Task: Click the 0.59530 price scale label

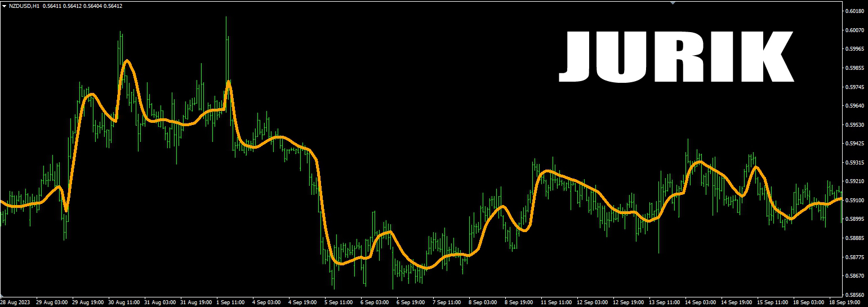Action: pyautogui.click(x=854, y=124)
